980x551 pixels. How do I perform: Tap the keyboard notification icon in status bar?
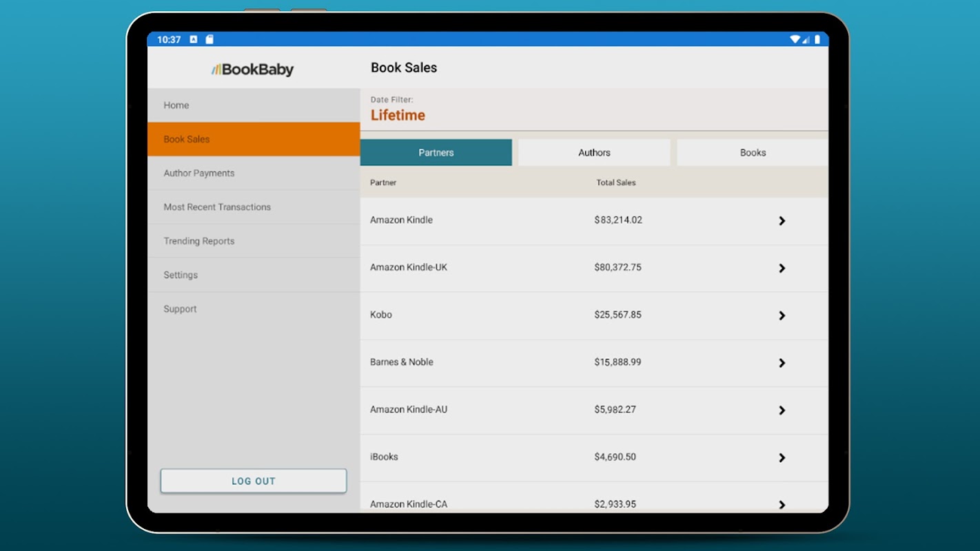pos(193,39)
